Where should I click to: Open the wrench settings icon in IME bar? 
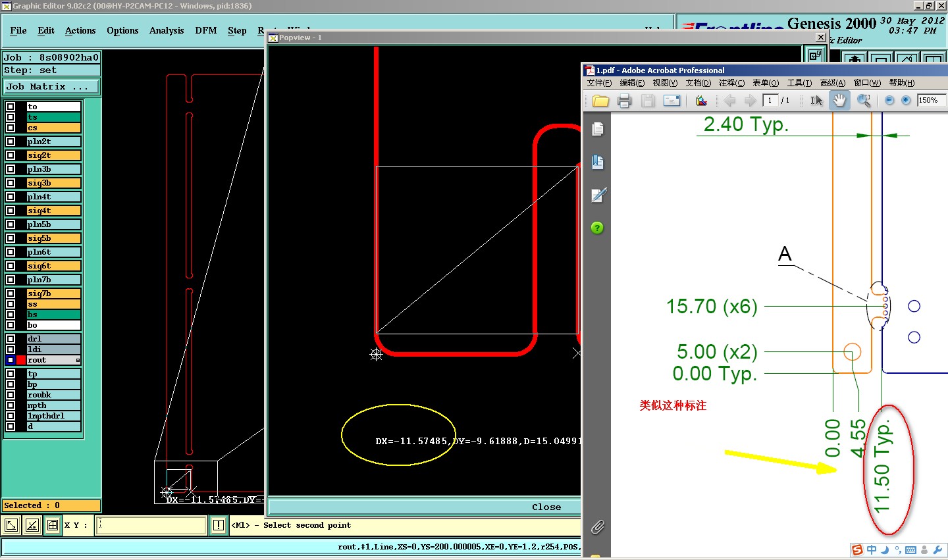[937, 549]
